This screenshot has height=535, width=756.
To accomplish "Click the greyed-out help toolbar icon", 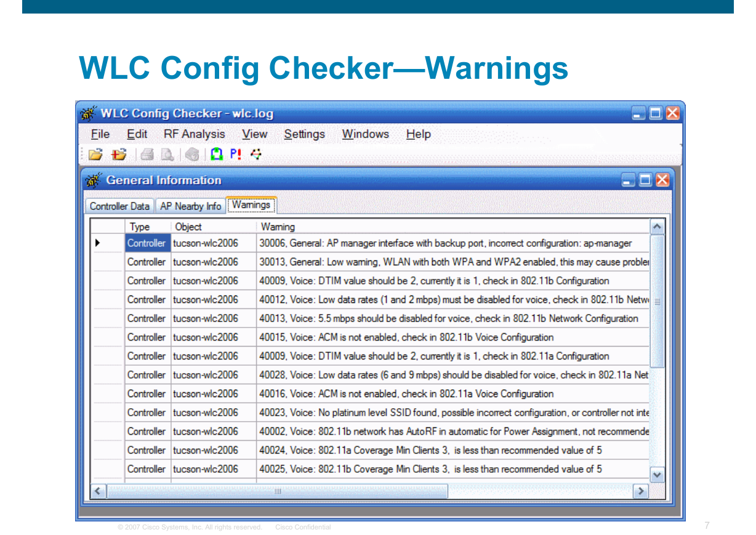I will tap(192, 155).
